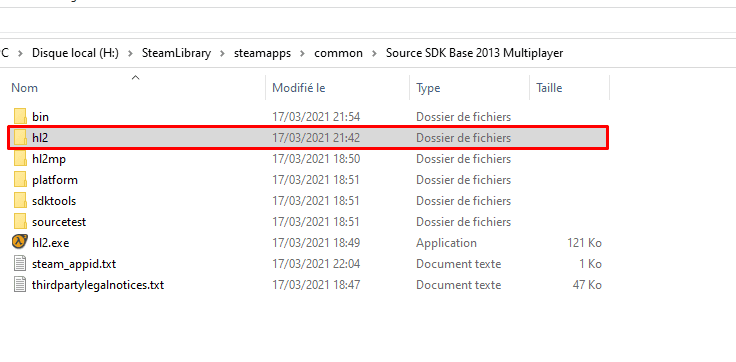This screenshot has width=736, height=362.
Task: Expand chevron after steamapps breadcrumb
Action: click(x=302, y=53)
